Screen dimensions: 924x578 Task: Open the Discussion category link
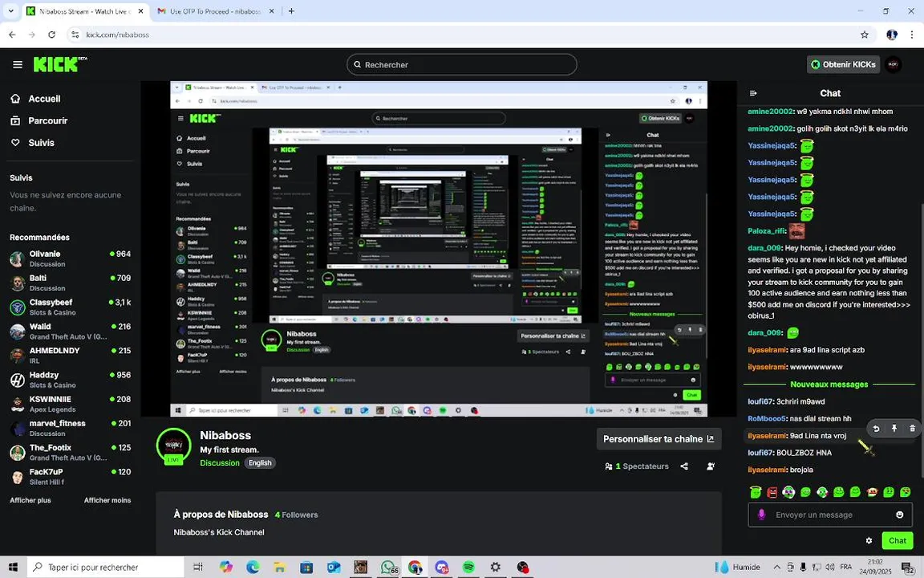[x=219, y=463]
